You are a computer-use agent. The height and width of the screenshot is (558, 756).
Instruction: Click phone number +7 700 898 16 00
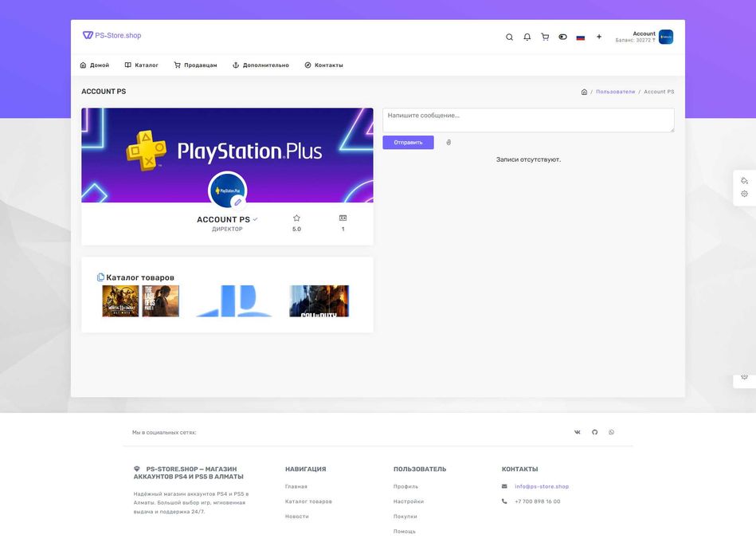pyautogui.click(x=537, y=501)
